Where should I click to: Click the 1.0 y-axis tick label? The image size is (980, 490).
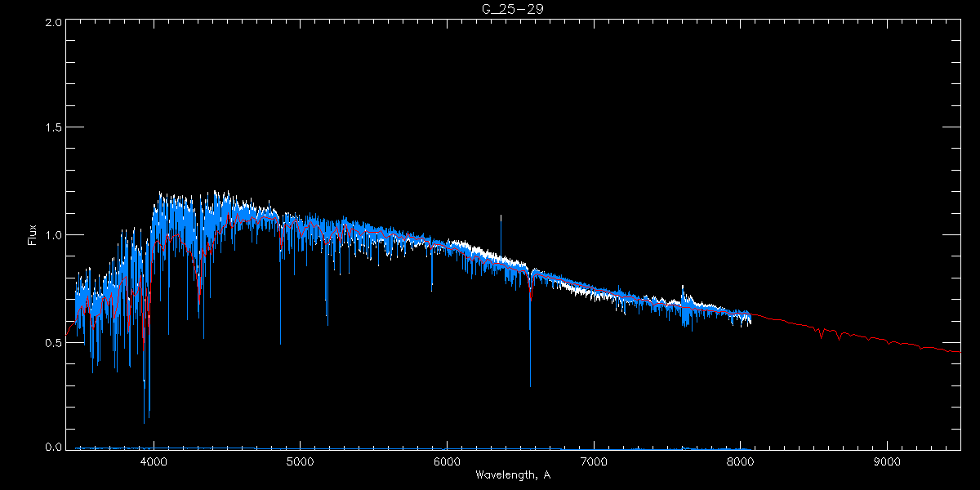54,235
